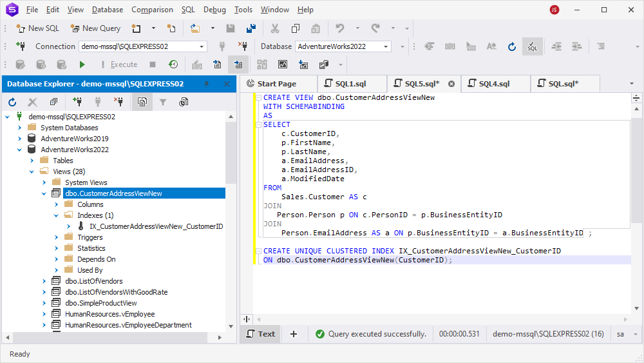Select the Statistics folder
Screen dimensions: 644x363
pos(91,248)
